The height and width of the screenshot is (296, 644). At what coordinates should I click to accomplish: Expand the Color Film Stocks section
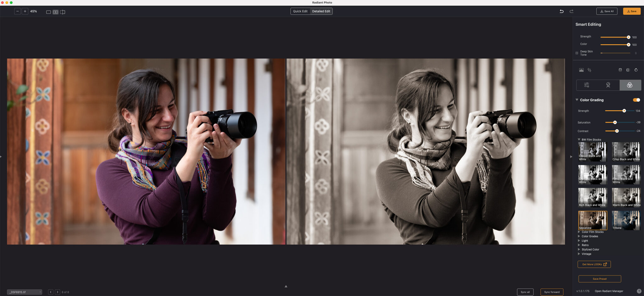tap(592, 232)
